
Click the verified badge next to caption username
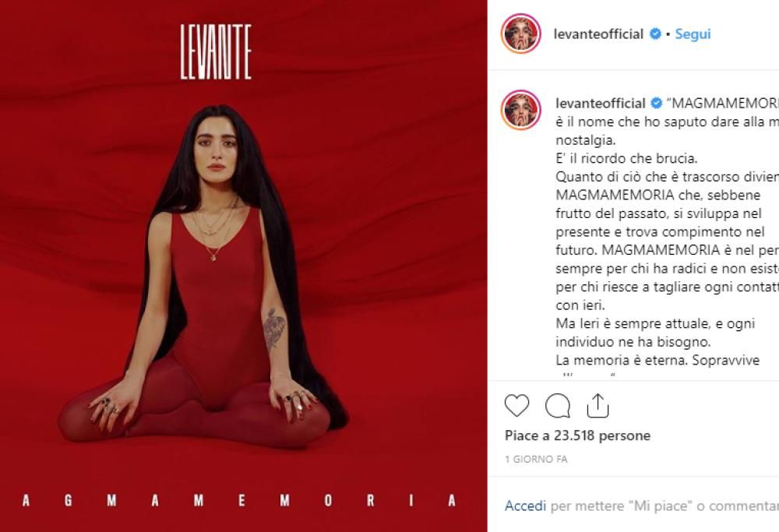(x=656, y=104)
